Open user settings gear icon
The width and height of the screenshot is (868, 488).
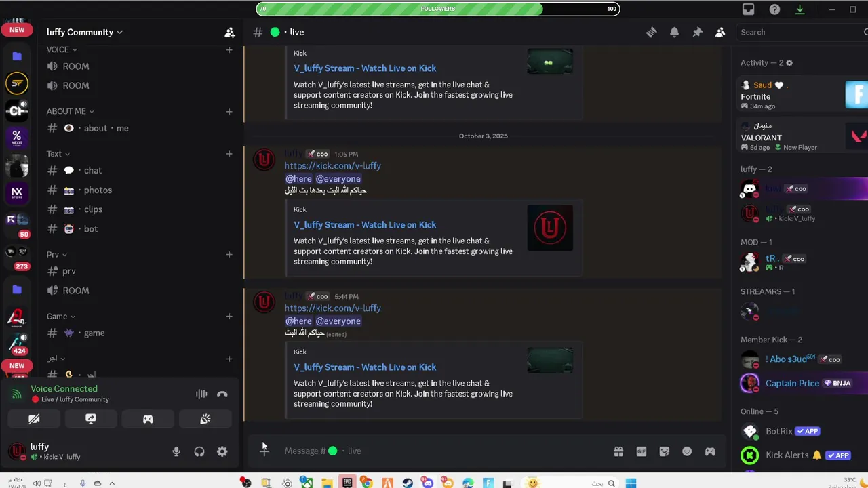[222, 451]
